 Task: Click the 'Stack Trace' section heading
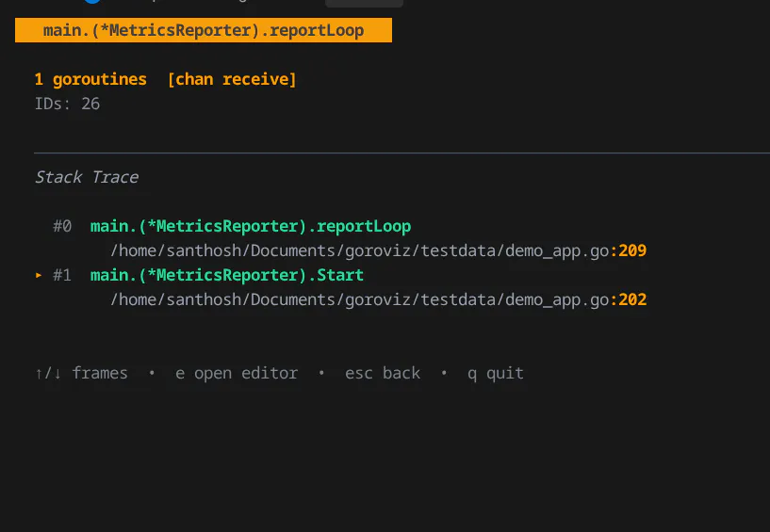tap(87, 177)
